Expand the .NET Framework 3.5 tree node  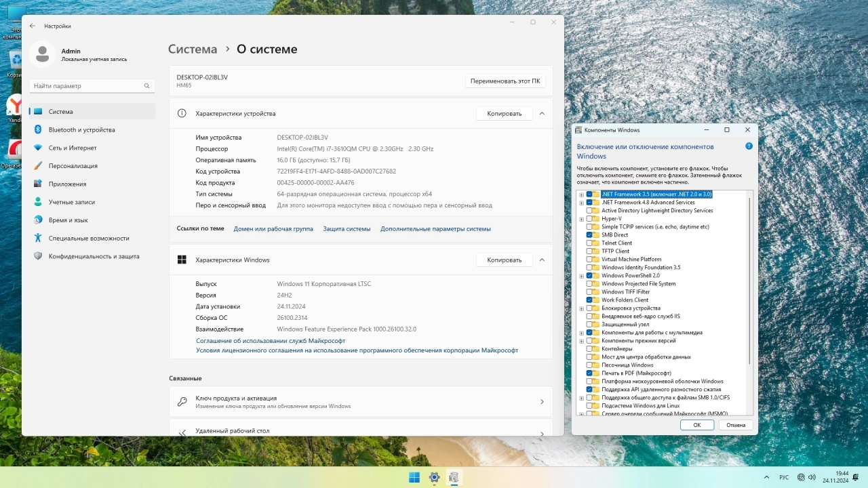[x=582, y=195]
